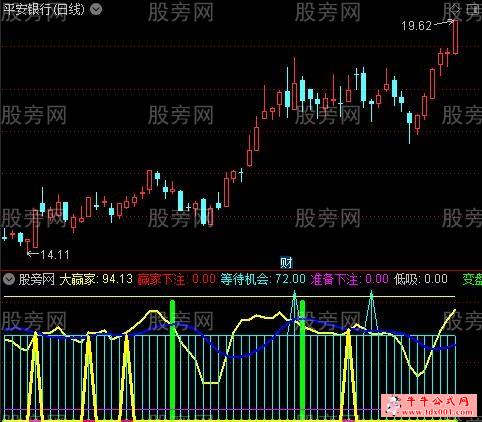The image size is (482, 422).
Task: Click the second thick green signal bar
Action: pos(302,360)
